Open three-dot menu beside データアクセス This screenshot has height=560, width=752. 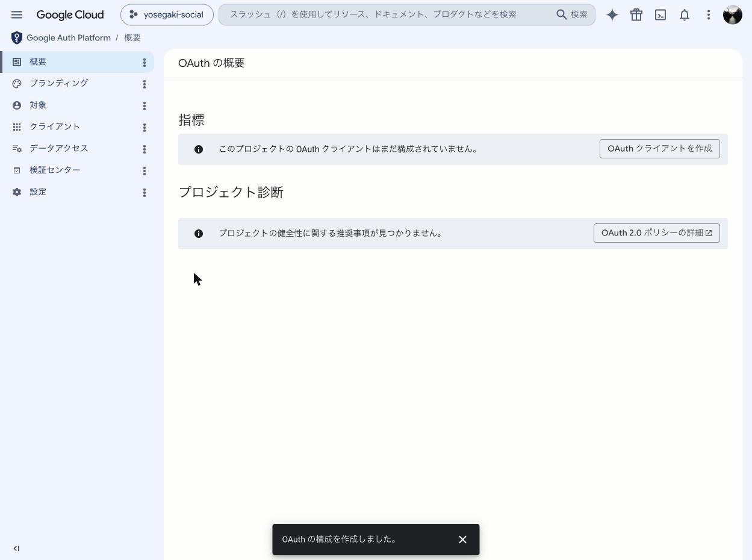(x=144, y=149)
